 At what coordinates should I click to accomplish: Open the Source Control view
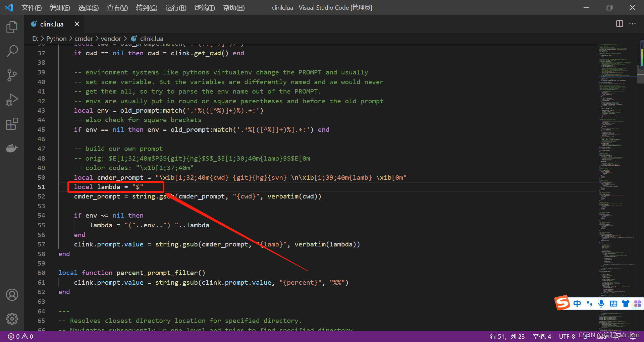click(x=12, y=75)
